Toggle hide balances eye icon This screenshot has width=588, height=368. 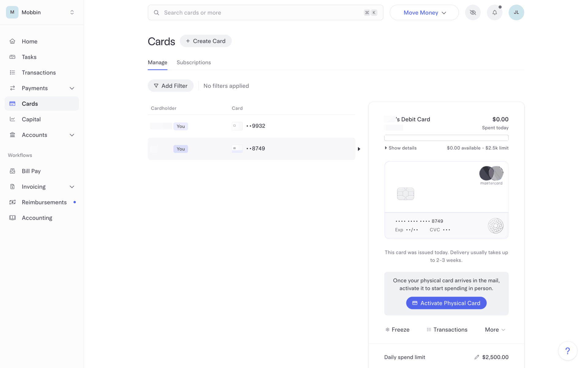pos(473,13)
